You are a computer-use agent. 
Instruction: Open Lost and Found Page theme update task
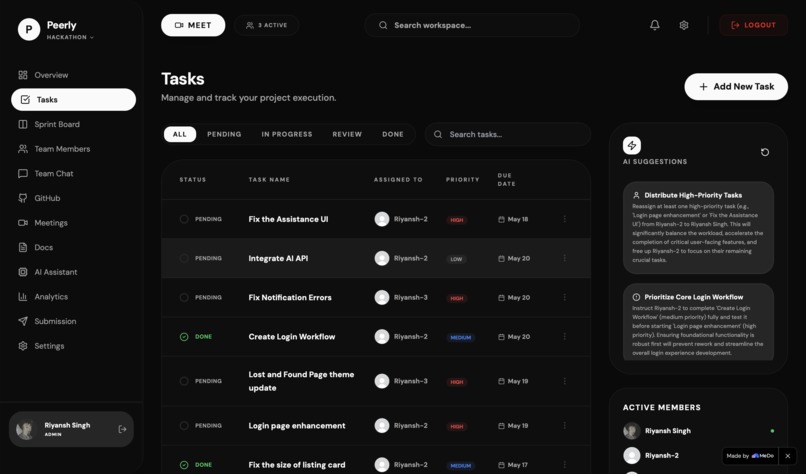[301, 381]
